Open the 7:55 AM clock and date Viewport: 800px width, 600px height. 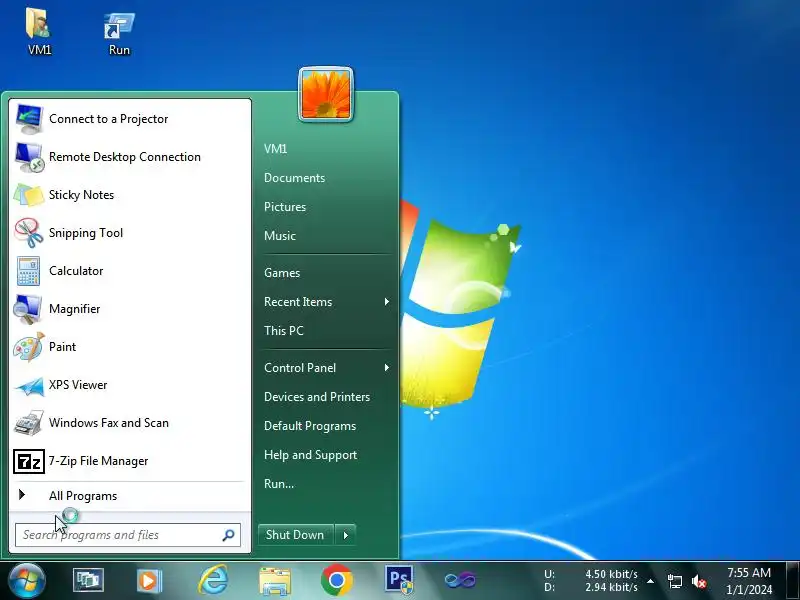coord(749,581)
